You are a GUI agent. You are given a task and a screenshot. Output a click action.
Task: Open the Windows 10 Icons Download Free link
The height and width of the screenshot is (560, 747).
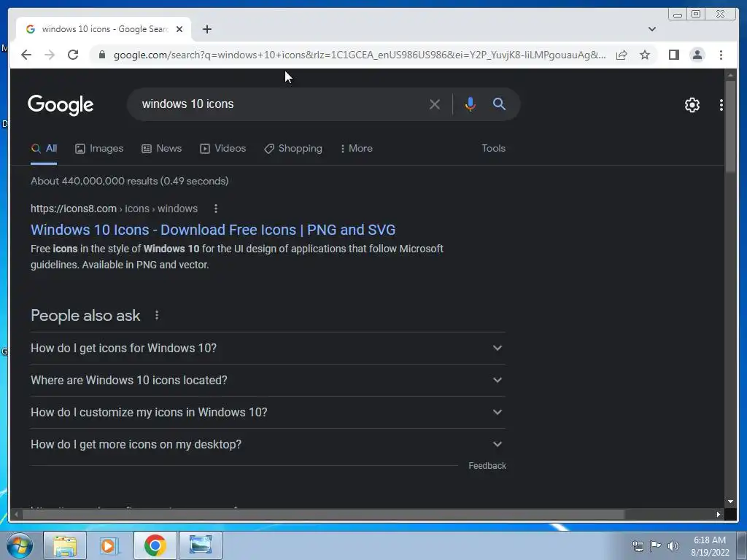coord(213,230)
